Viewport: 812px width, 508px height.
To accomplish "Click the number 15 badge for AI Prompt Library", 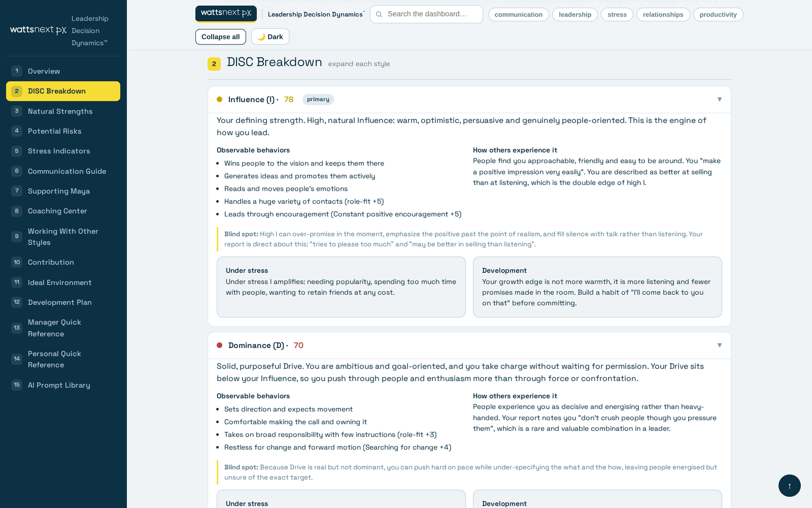I will coord(17,385).
